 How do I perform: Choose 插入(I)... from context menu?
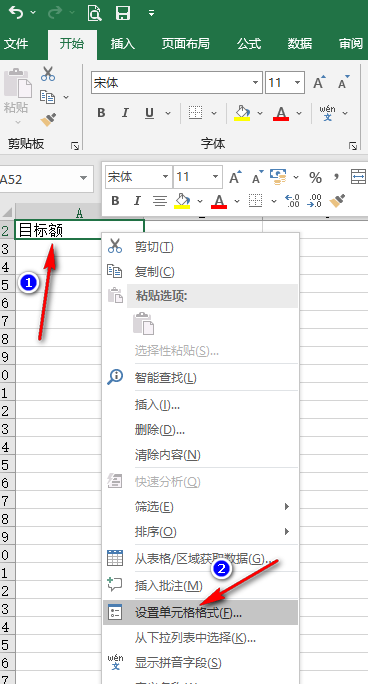[201, 405]
